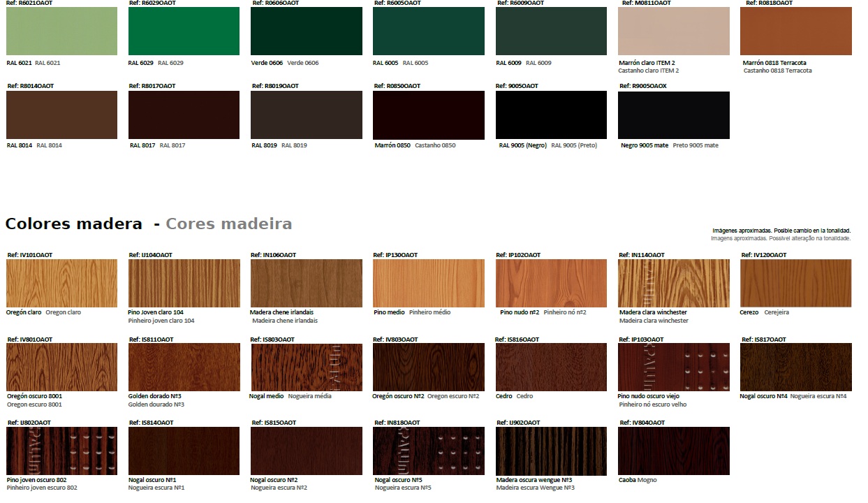Click the Colores madera section heading
The image size is (868, 503).
[x=73, y=224]
